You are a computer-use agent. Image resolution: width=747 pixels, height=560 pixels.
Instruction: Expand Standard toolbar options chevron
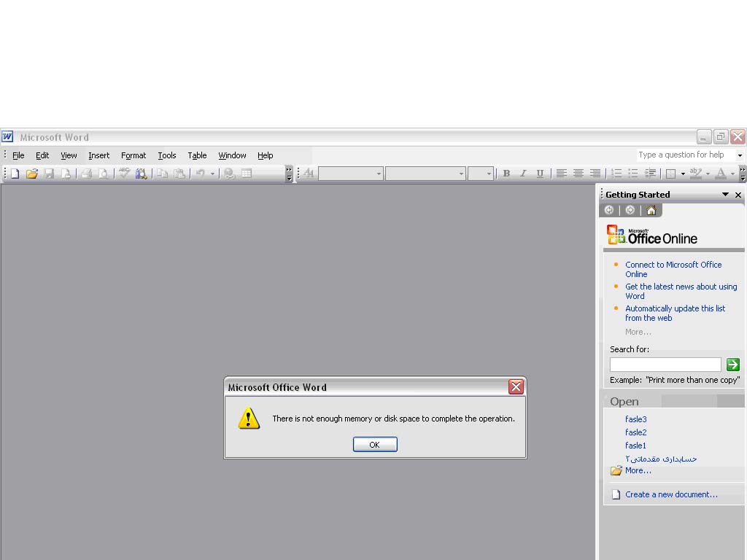(289, 174)
